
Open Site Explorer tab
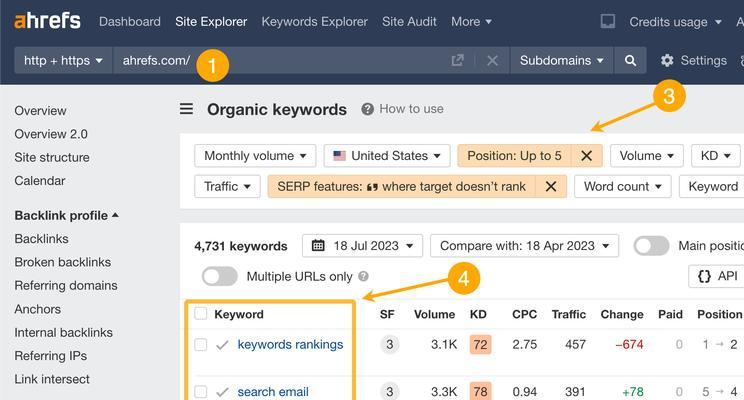click(x=211, y=21)
